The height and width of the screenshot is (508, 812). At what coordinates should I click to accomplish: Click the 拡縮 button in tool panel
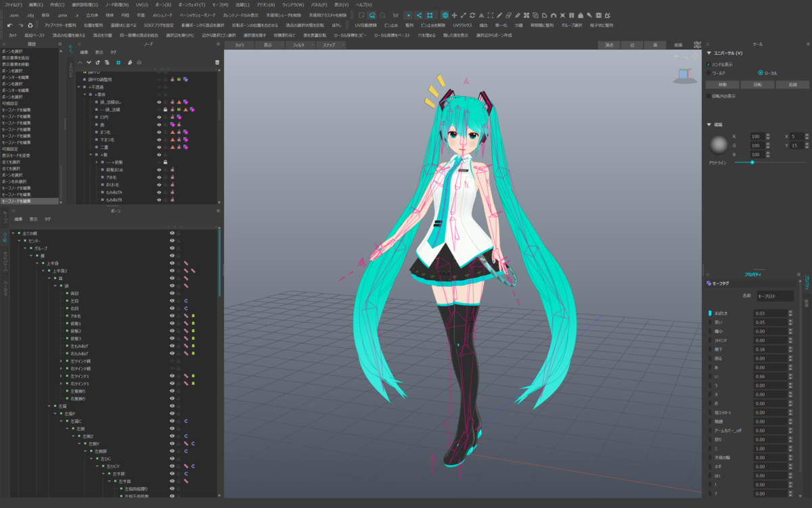click(x=791, y=85)
